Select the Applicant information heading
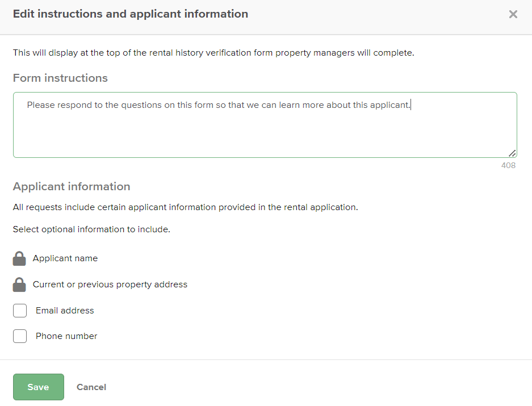Image resolution: width=532 pixels, height=406 pixels. 72,186
